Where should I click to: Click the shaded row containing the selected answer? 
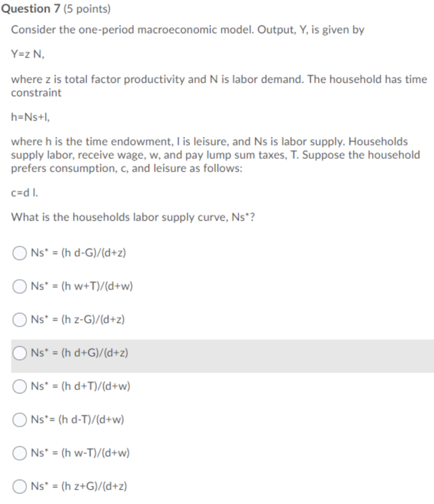click(x=217, y=352)
